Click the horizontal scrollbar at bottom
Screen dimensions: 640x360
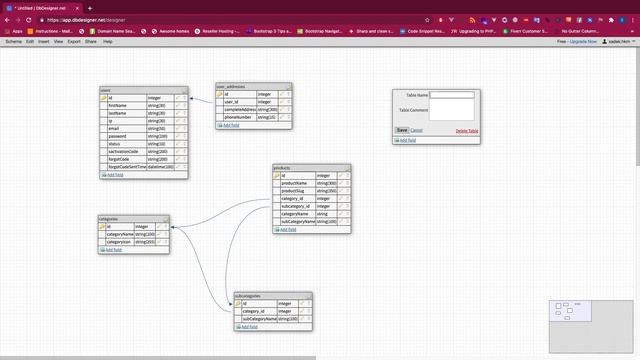pyautogui.click(x=158, y=358)
